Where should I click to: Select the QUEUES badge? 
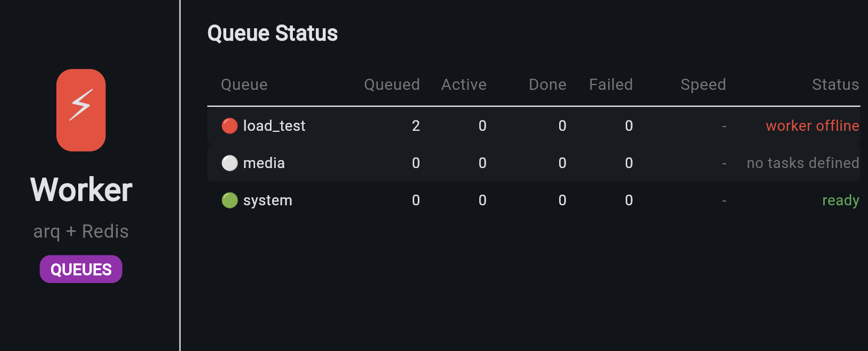click(81, 270)
